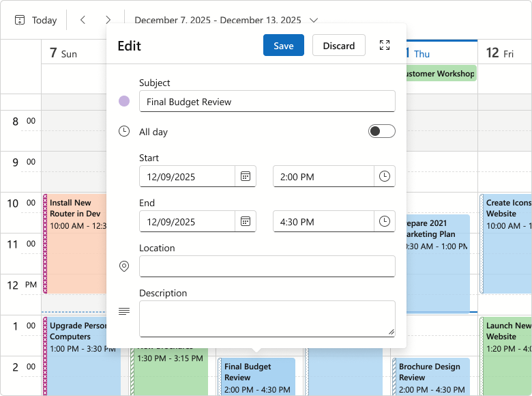Edit the Subject field Final Budget Review

pos(267,101)
